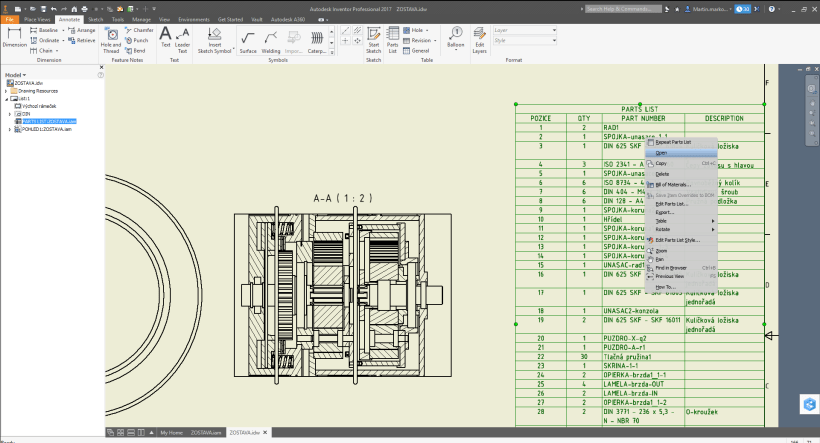Collapse the sheet node in the browser tree

6,98
